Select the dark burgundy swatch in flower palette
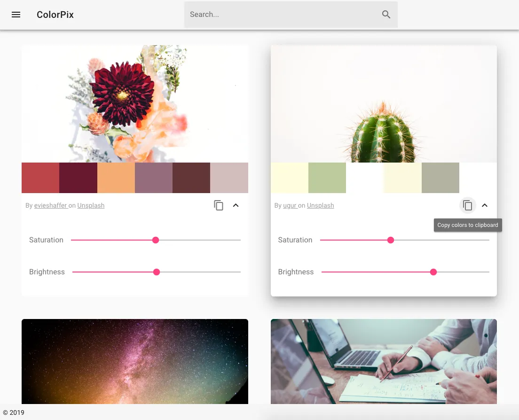 coord(78,178)
